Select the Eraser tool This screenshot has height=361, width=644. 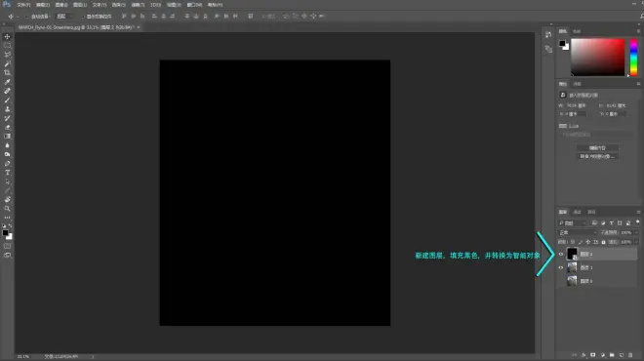pyautogui.click(x=8, y=127)
